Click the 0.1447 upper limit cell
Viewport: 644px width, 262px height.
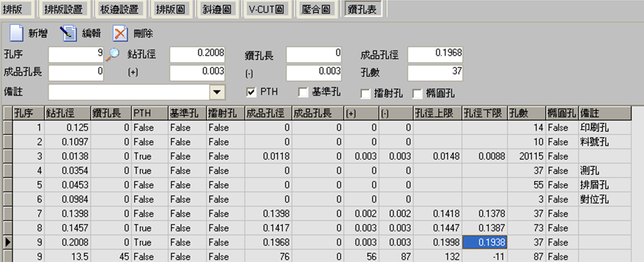[437, 228]
